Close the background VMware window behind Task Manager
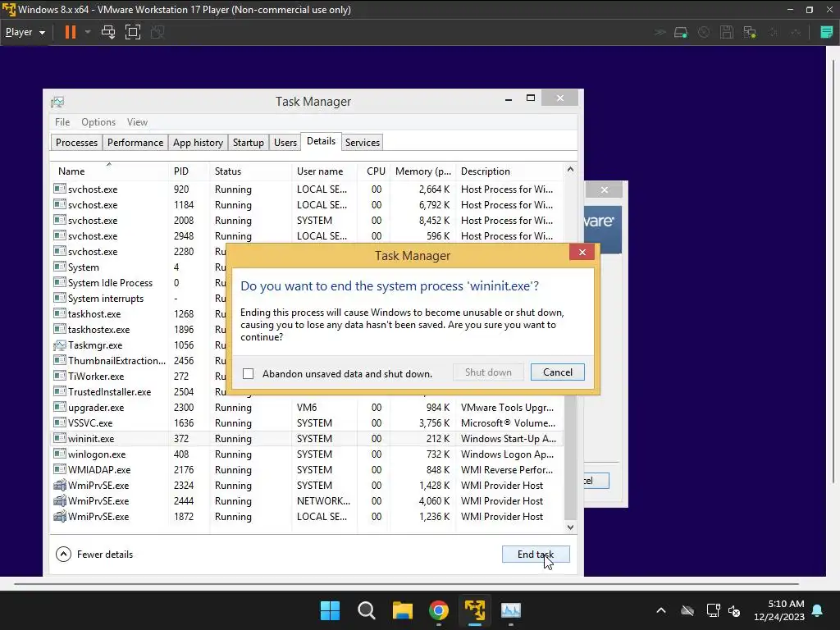840x630 pixels. (x=605, y=189)
